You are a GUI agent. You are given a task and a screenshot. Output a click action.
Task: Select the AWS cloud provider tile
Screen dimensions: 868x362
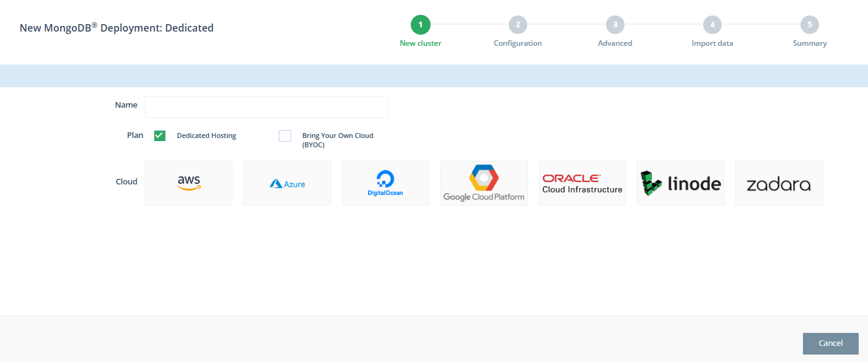click(x=188, y=183)
